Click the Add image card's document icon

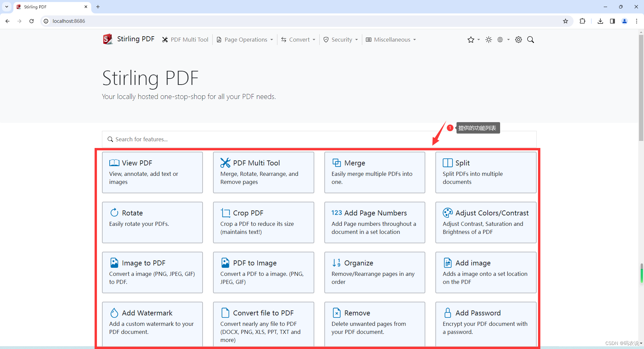click(x=448, y=263)
